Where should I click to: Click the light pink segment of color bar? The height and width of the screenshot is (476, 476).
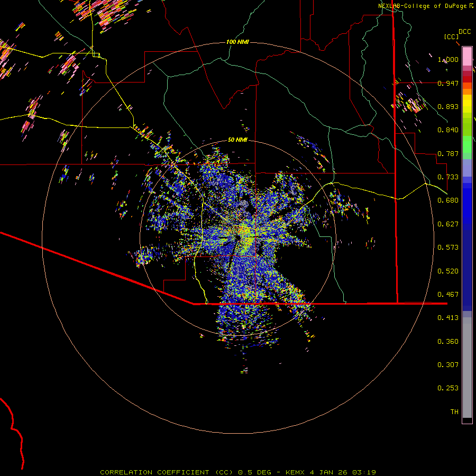467,56
